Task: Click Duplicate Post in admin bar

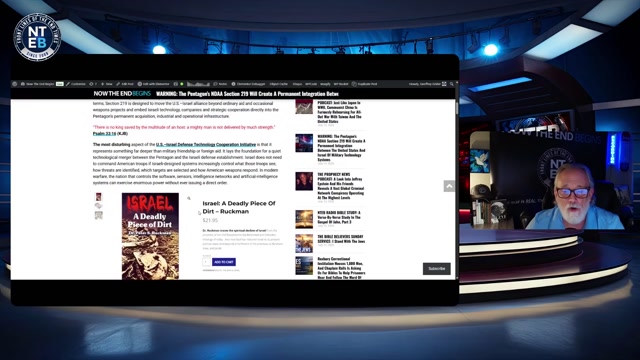Action: click(364, 84)
